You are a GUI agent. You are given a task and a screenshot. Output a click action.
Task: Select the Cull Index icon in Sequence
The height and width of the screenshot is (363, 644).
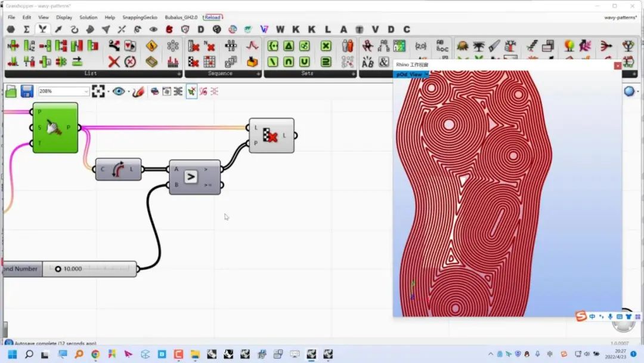(x=193, y=45)
